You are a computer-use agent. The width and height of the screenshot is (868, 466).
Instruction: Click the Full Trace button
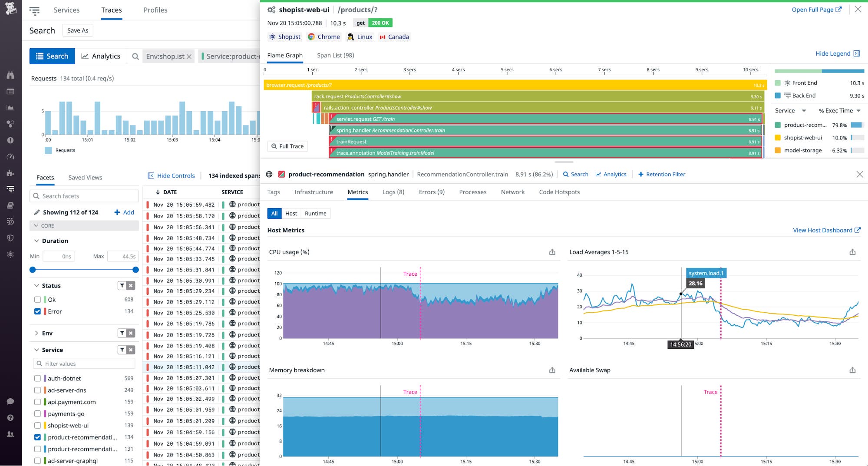click(x=287, y=146)
